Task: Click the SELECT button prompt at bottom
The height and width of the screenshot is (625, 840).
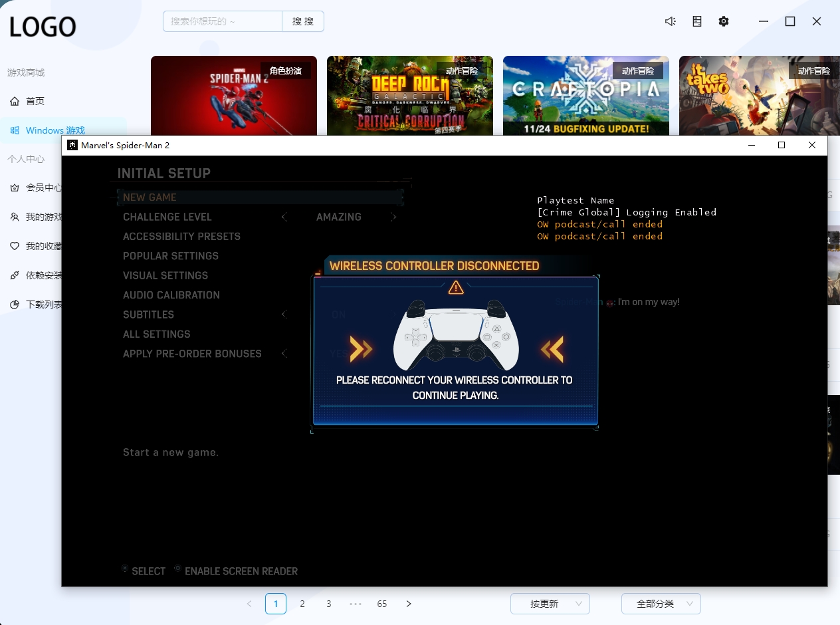Action: [x=144, y=571]
